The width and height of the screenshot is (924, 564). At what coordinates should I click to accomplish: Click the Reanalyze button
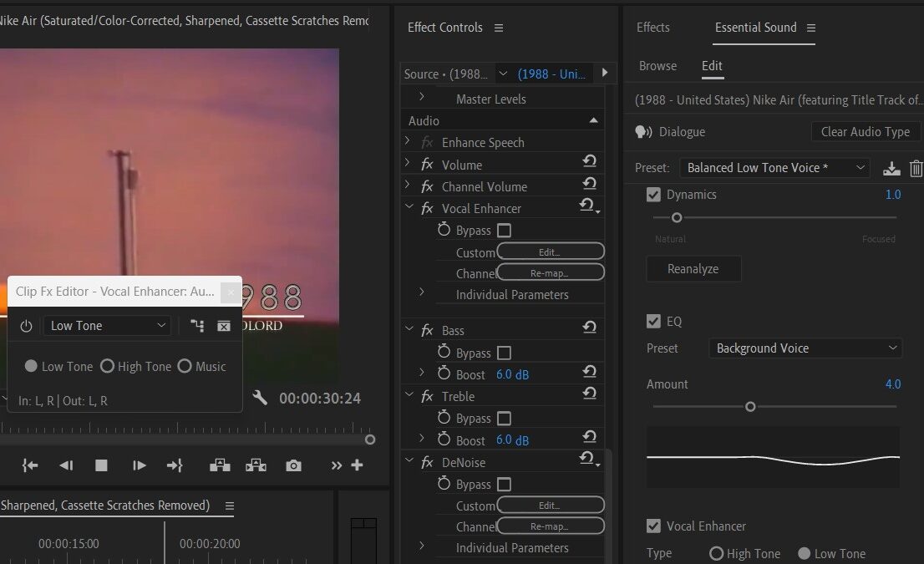(693, 269)
